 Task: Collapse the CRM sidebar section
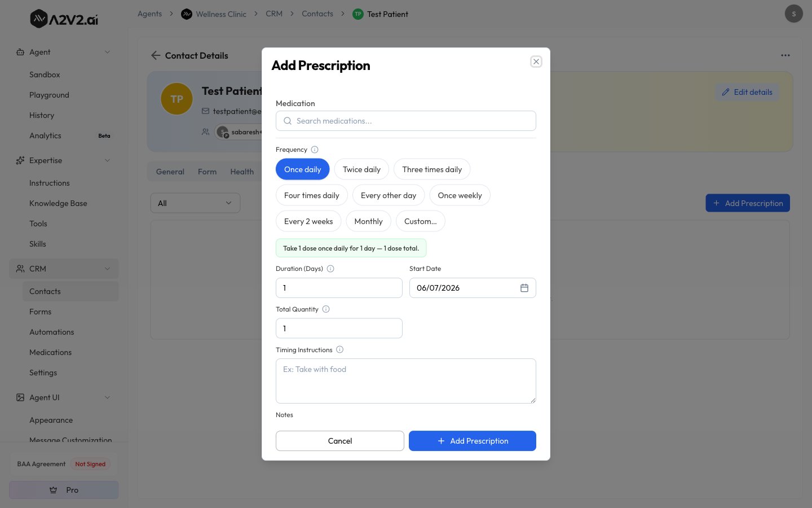[108, 269]
